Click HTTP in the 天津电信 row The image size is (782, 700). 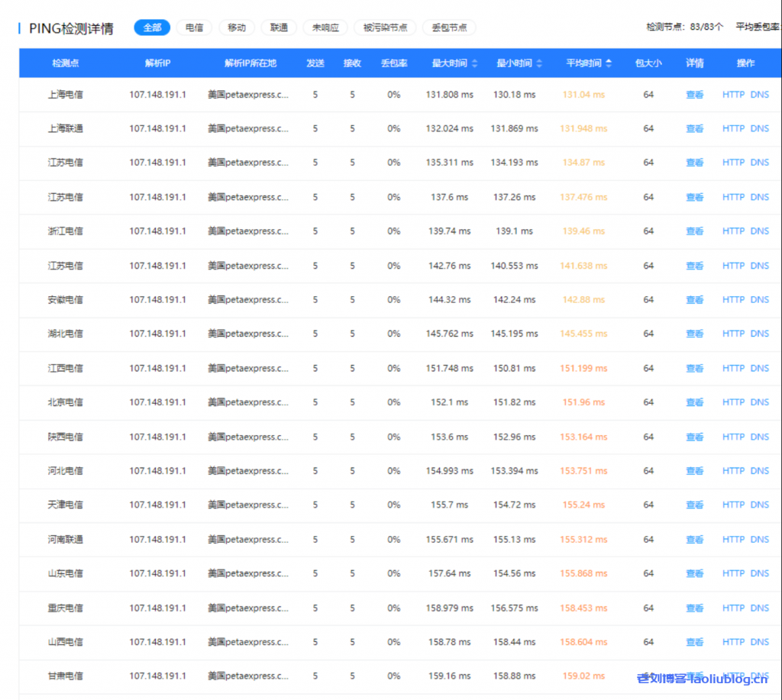click(x=733, y=505)
